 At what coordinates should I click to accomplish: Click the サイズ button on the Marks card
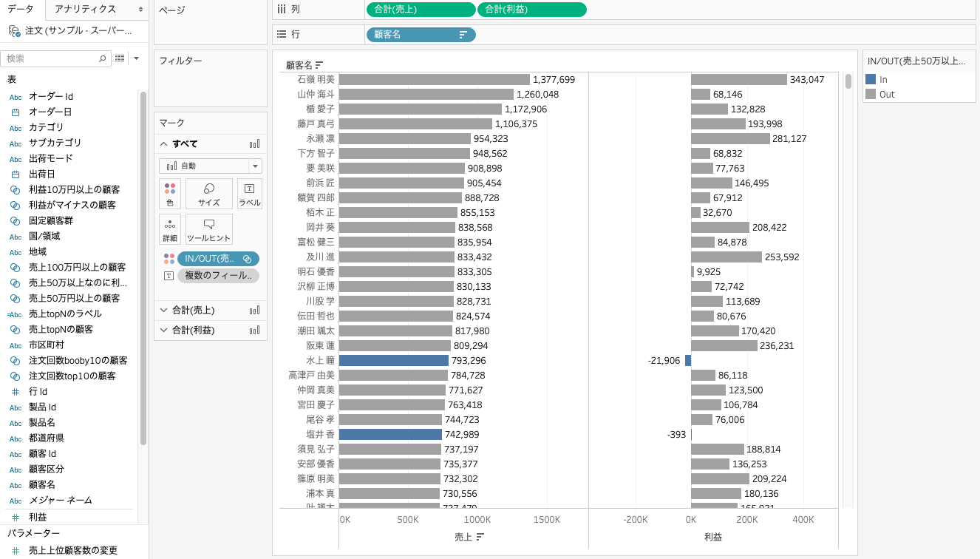pos(209,194)
